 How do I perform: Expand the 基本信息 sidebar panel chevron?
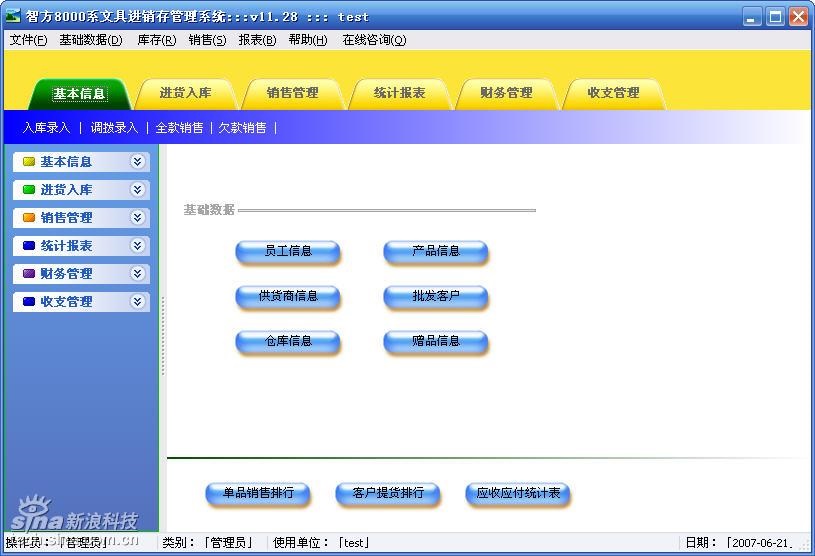click(137, 162)
